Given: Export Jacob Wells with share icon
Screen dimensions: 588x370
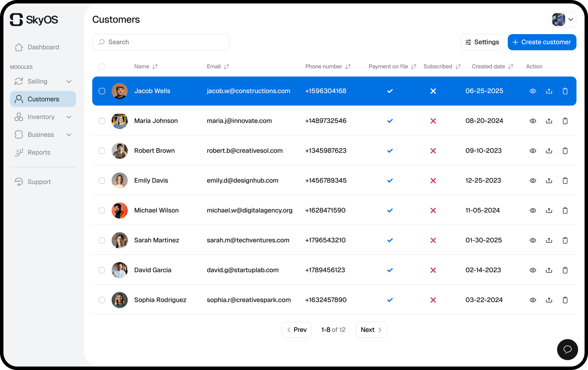Looking at the screenshot, I should tap(549, 91).
